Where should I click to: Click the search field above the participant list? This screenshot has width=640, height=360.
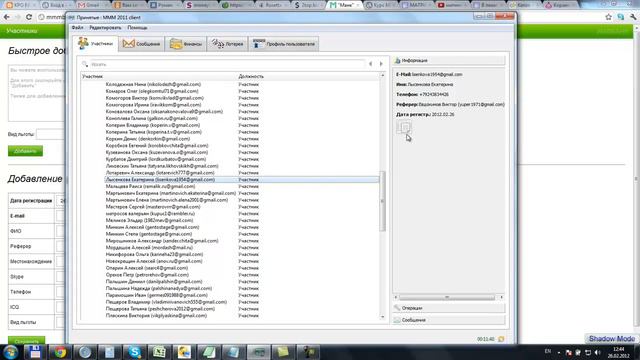coord(227,64)
